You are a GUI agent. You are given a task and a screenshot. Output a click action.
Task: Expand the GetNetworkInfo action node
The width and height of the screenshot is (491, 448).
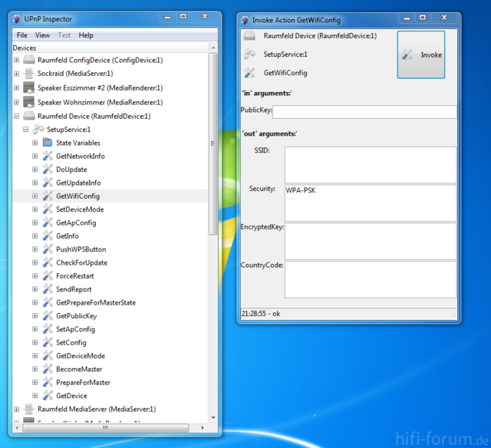[x=35, y=156]
